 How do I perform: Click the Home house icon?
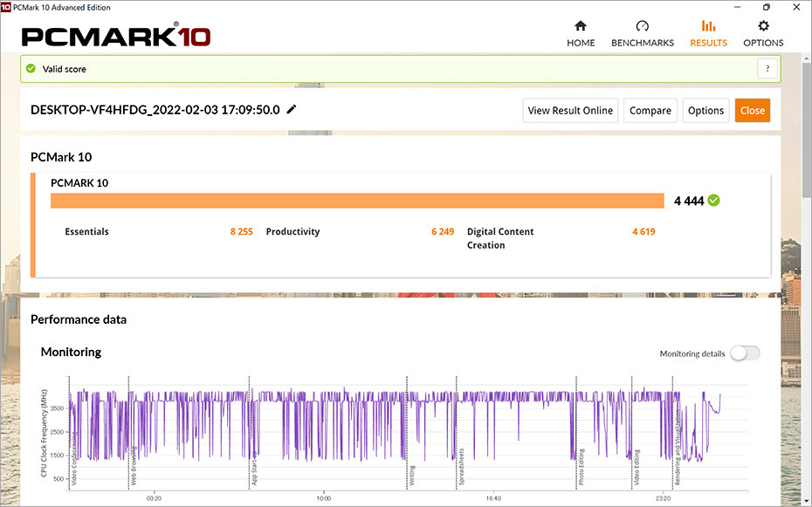pos(581,26)
